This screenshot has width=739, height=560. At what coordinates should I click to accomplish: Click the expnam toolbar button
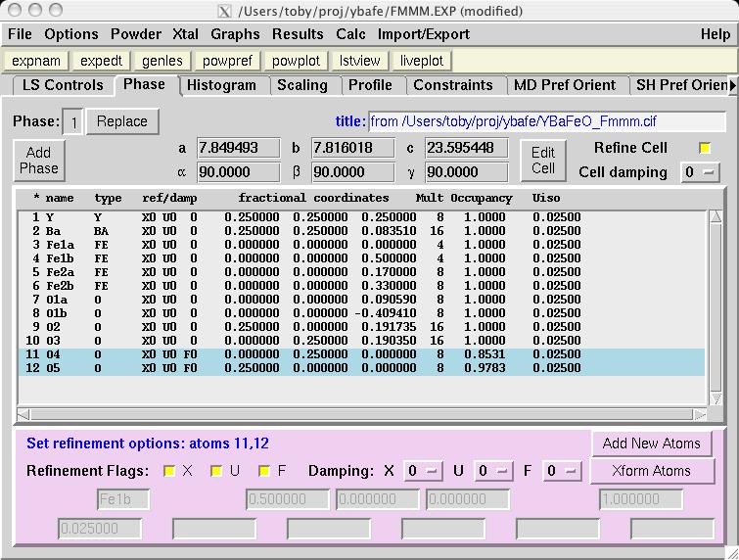[36, 61]
